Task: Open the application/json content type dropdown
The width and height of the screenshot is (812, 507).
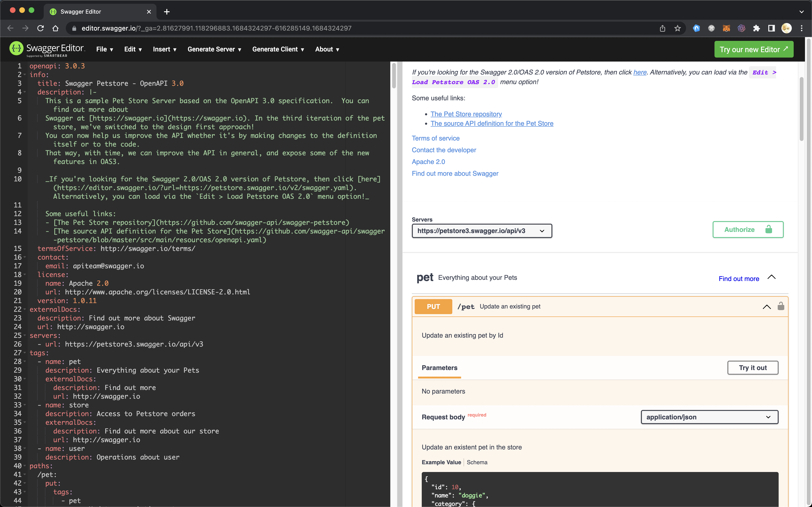Action: (709, 417)
